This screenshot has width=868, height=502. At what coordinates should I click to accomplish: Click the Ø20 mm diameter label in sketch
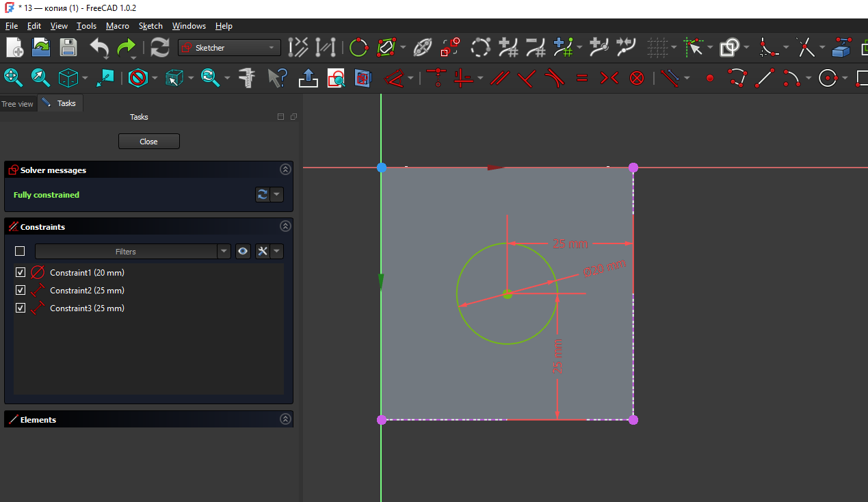coord(605,267)
